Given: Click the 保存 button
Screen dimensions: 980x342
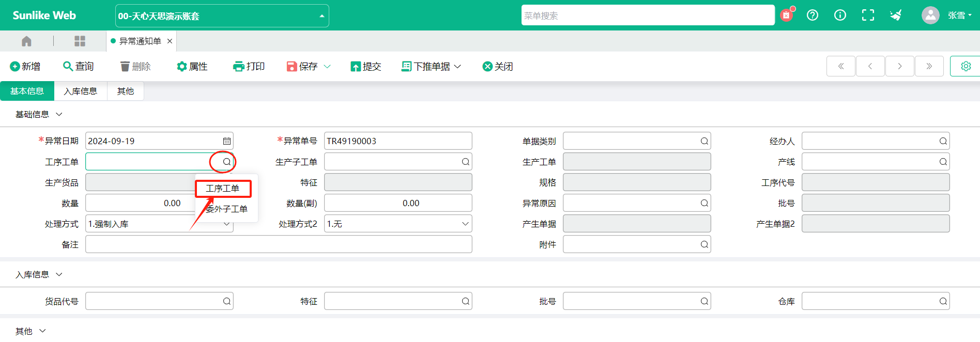Looking at the screenshot, I should click(x=302, y=66).
